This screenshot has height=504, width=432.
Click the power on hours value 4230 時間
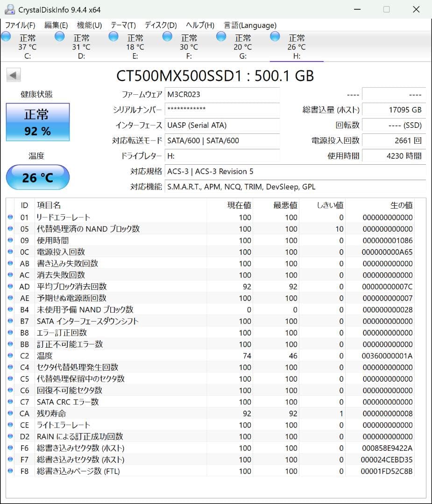point(394,156)
